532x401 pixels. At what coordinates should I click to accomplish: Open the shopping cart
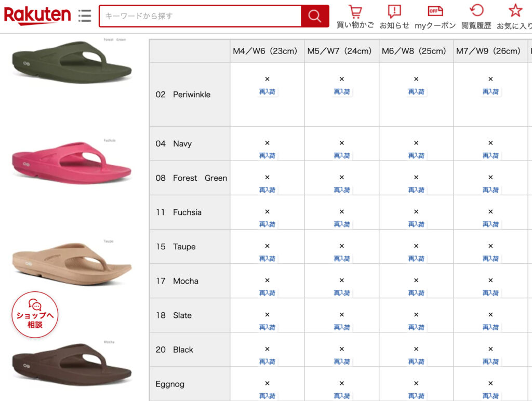(355, 11)
